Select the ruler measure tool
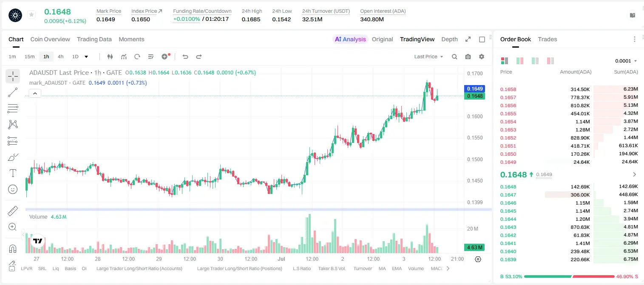Screen dimensions: 644x285 [x=13, y=211]
